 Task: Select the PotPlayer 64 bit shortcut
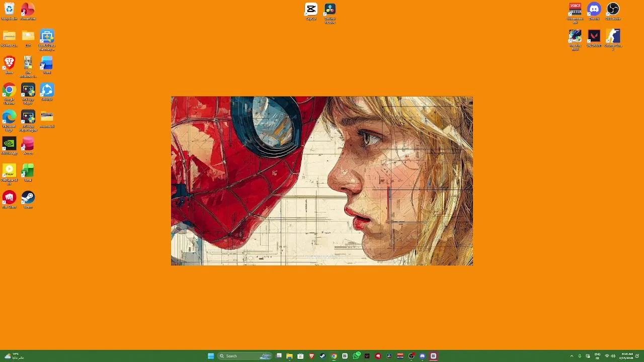[9, 175]
